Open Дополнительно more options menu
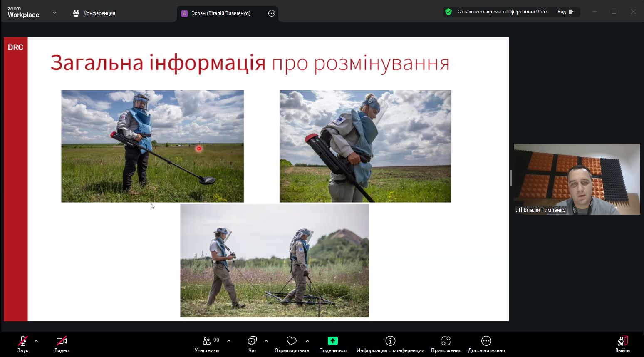Image resolution: width=644 pixels, height=357 pixels. (486, 341)
